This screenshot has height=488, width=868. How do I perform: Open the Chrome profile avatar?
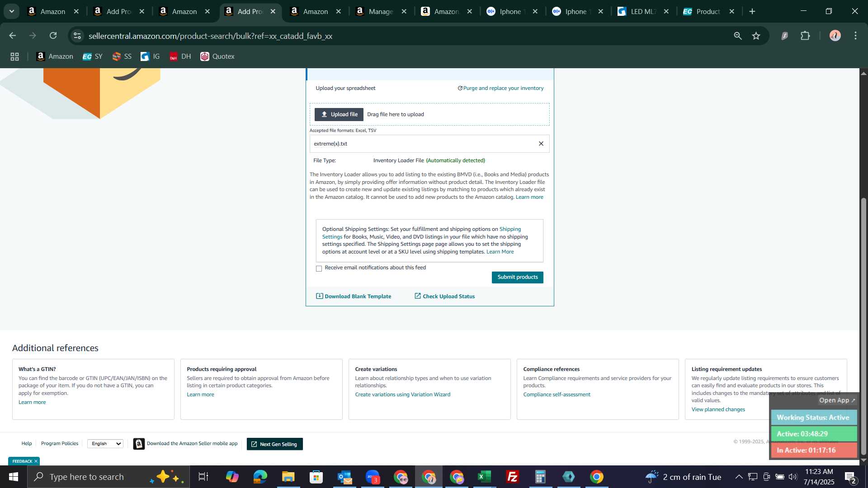coord(835,36)
